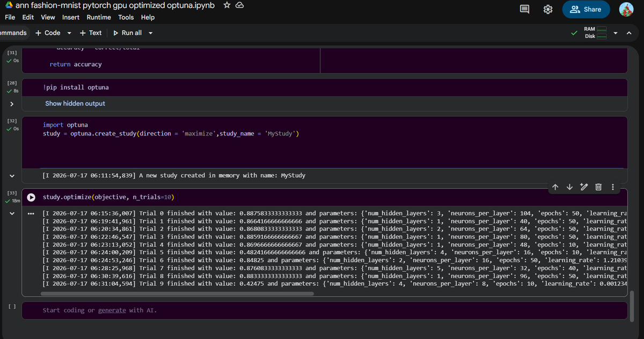This screenshot has width=644, height=339.
Task: Open the Insert menu
Action: (x=71, y=17)
